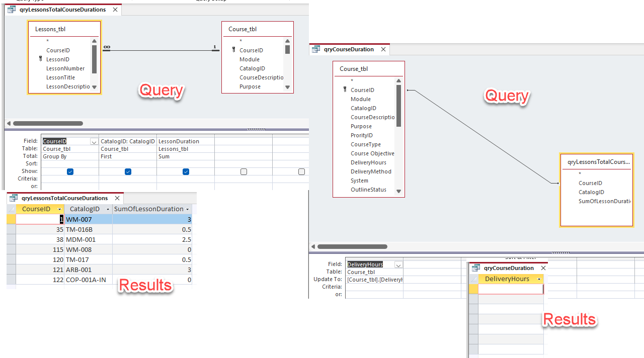
Task: Select LessonTitle field in Lessons_tbl
Action: coord(60,77)
